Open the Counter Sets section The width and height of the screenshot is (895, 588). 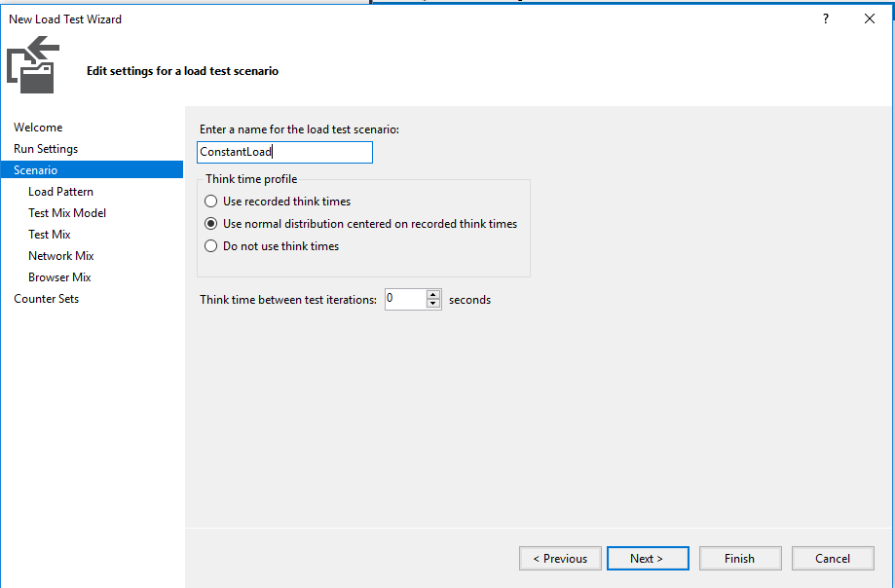coord(46,298)
